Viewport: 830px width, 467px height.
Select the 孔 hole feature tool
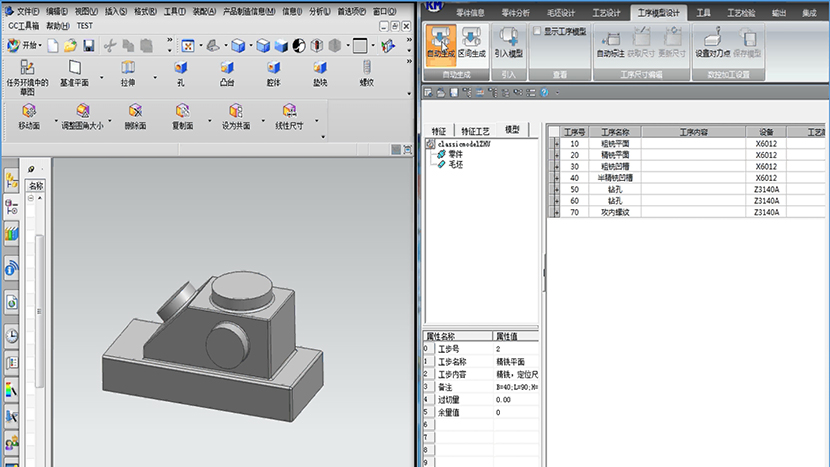(x=181, y=73)
